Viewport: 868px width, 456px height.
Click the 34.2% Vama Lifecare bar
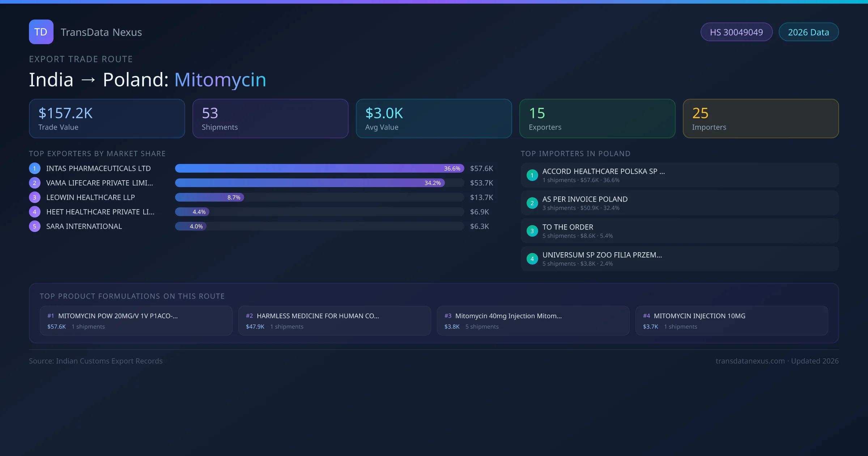(310, 183)
